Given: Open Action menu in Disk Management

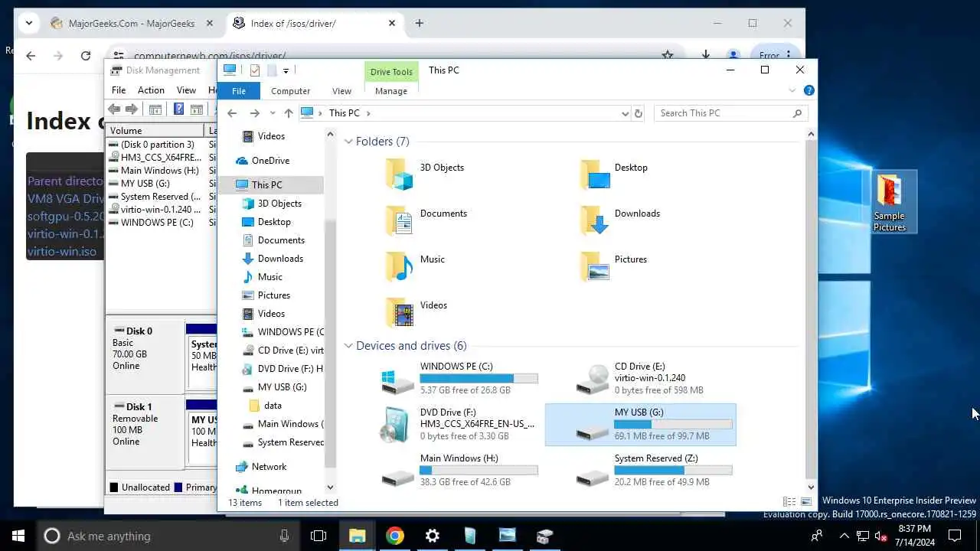Looking at the screenshot, I should coord(151,90).
